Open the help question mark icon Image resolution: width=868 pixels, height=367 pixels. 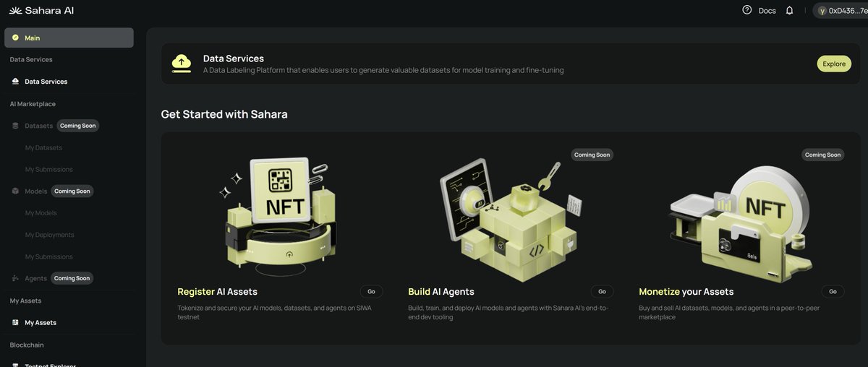pos(747,10)
